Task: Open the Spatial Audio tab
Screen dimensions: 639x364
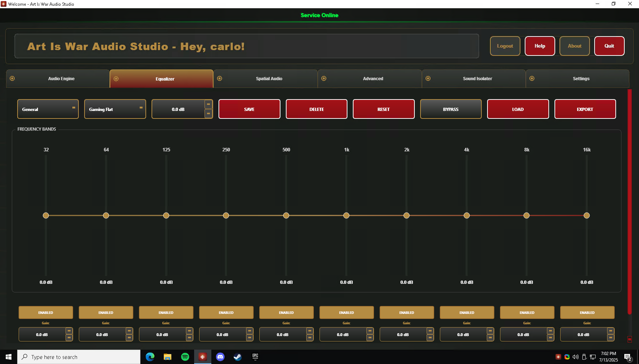Action: click(x=265, y=79)
